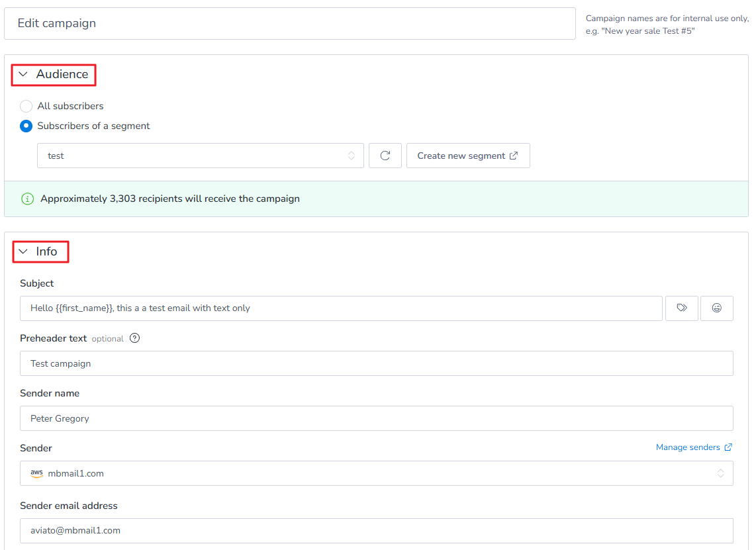Select the All subscribers radio option
756x550 pixels.
[x=26, y=106]
